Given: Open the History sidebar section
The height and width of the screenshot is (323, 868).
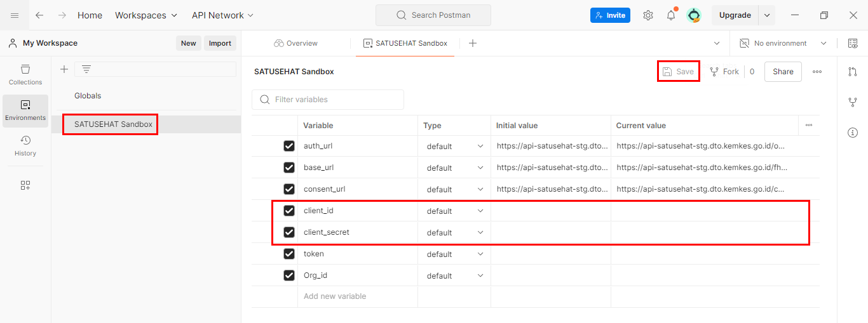Looking at the screenshot, I should [25, 146].
